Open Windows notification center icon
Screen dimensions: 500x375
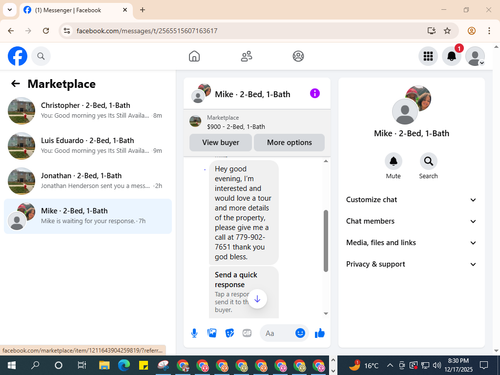484,366
